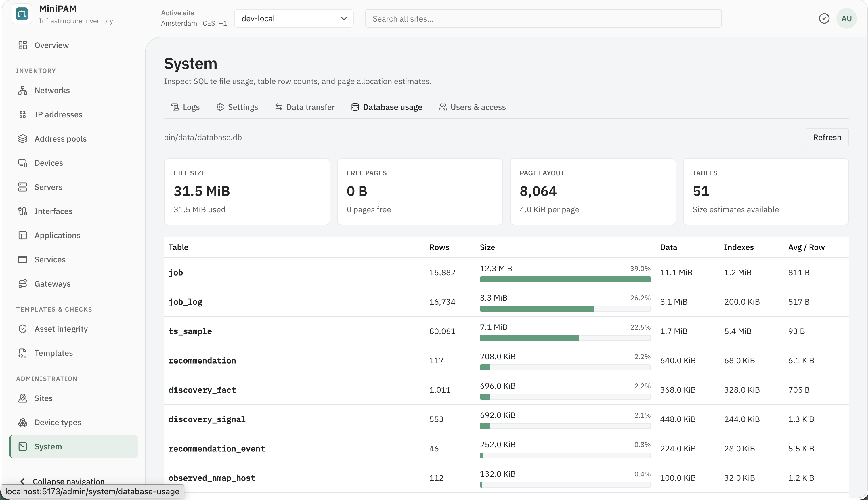Open the AU user avatar
The width and height of the screenshot is (868, 500).
[x=846, y=18]
